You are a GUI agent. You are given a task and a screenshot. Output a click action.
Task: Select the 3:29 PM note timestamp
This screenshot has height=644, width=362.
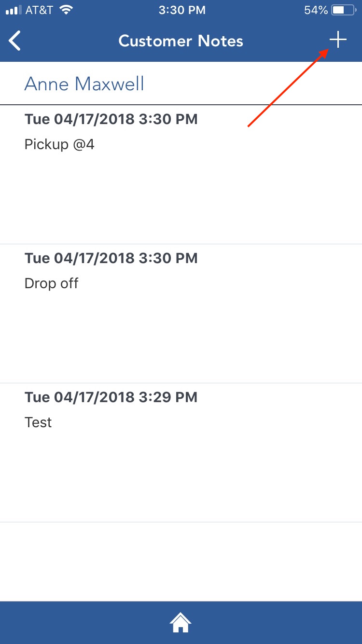point(111,397)
